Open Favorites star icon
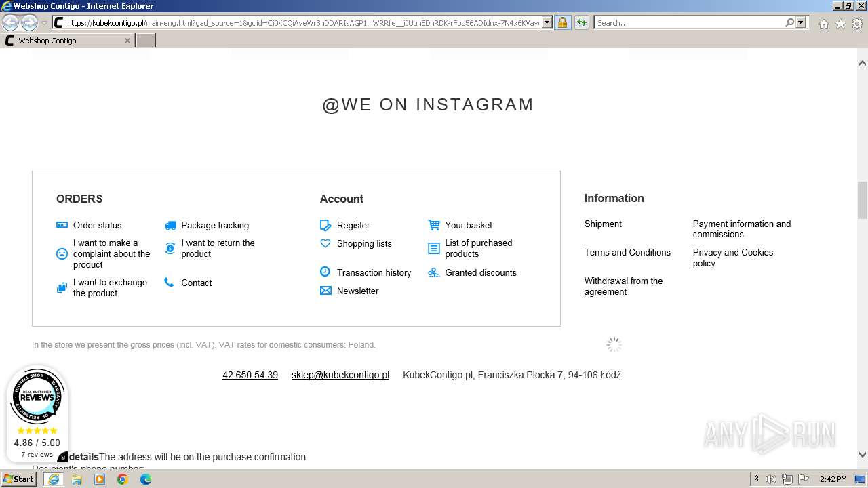 coord(840,23)
